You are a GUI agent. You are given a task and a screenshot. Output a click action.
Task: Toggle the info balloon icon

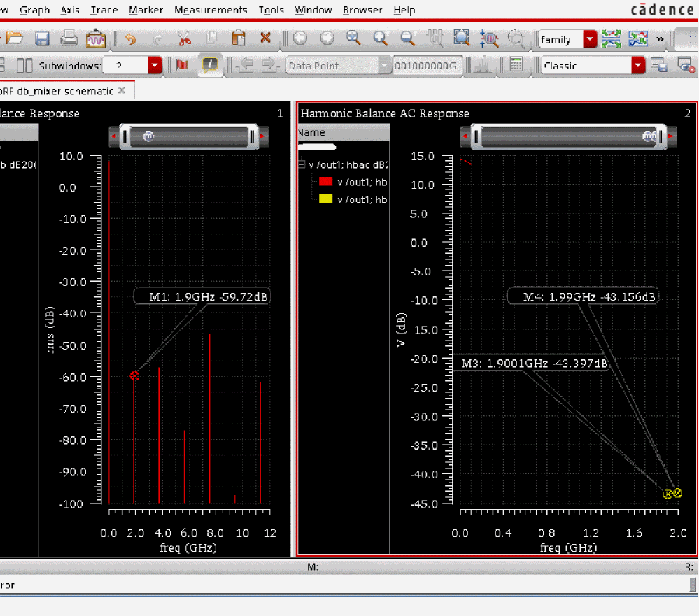tap(209, 65)
